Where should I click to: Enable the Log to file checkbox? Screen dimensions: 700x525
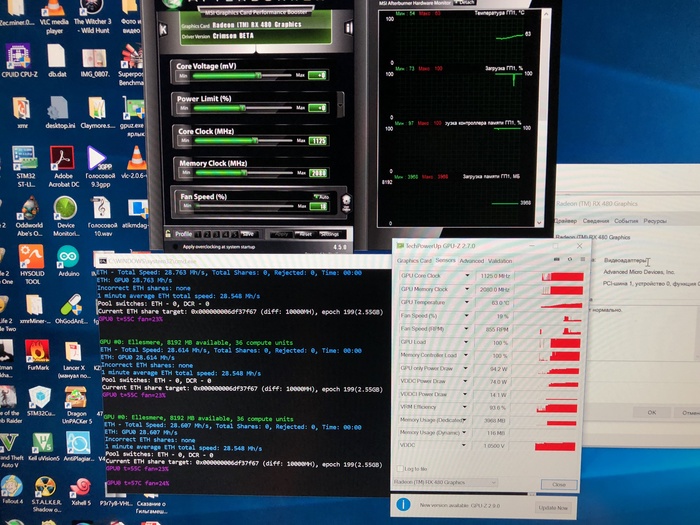point(402,468)
